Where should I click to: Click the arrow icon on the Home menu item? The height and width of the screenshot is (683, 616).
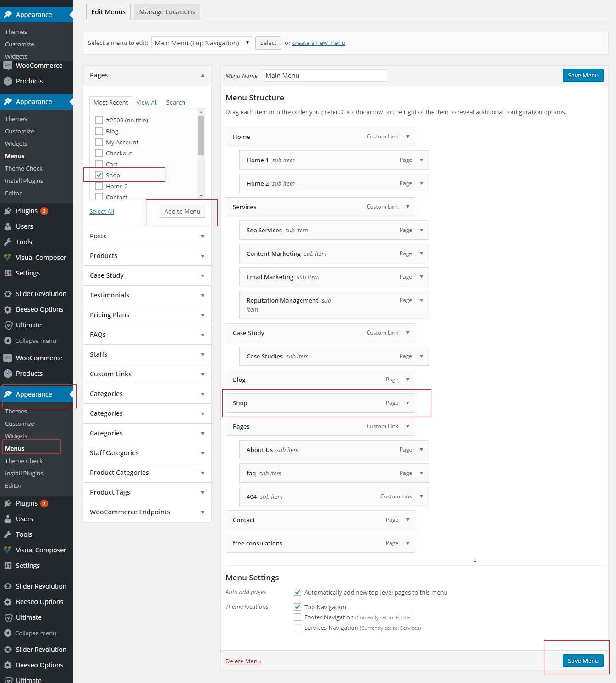(407, 137)
